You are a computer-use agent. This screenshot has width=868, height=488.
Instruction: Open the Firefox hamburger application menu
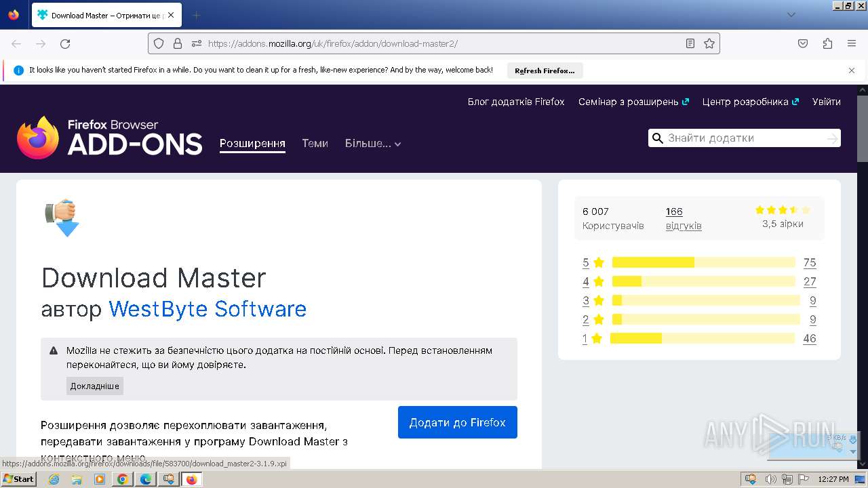(x=852, y=43)
